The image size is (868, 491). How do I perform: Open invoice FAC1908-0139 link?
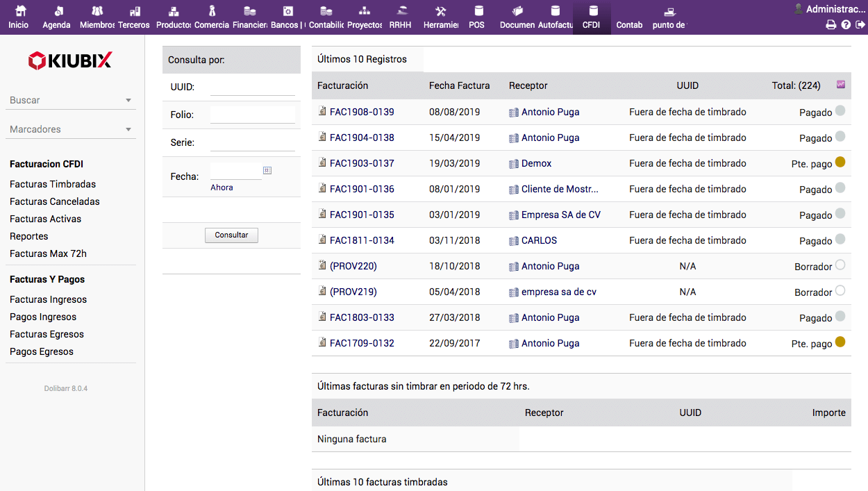(362, 112)
